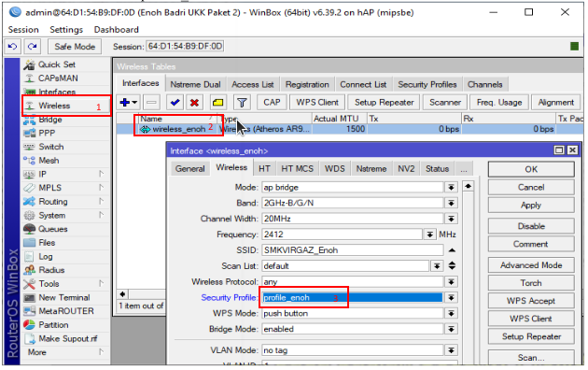Click the CAP toolbar button

coord(272,103)
